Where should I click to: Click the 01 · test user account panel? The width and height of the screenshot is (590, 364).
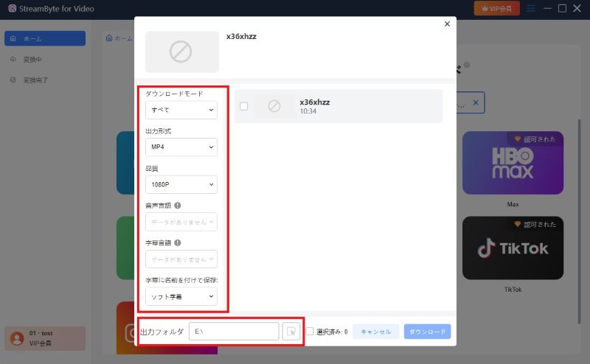45,338
